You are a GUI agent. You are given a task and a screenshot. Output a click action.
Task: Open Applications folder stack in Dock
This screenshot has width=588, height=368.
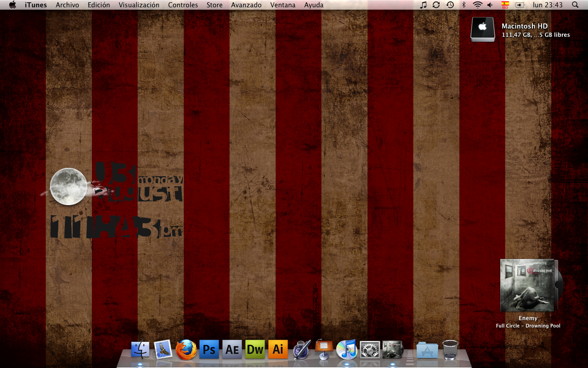tap(427, 350)
